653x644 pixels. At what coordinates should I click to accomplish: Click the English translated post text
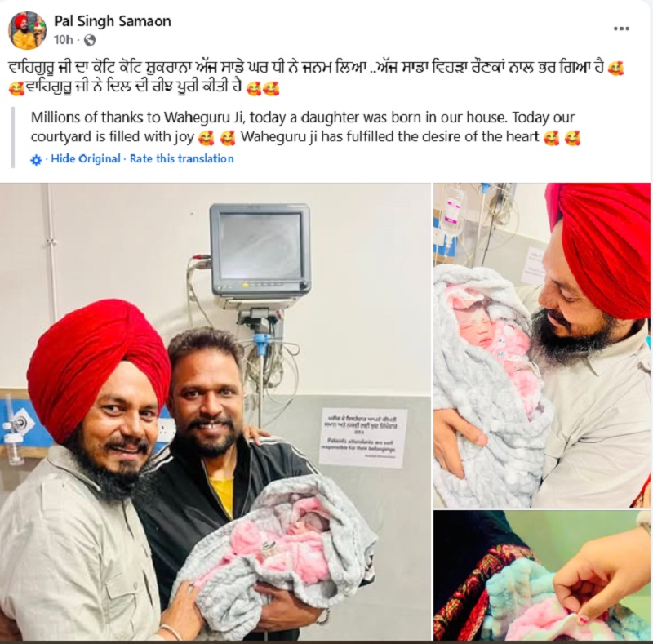[305, 127]
